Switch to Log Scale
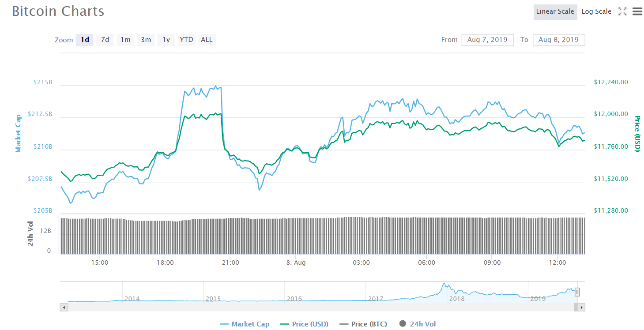This screenshot has width=644, height=330. pyautogui.click(x=596, y=11)
